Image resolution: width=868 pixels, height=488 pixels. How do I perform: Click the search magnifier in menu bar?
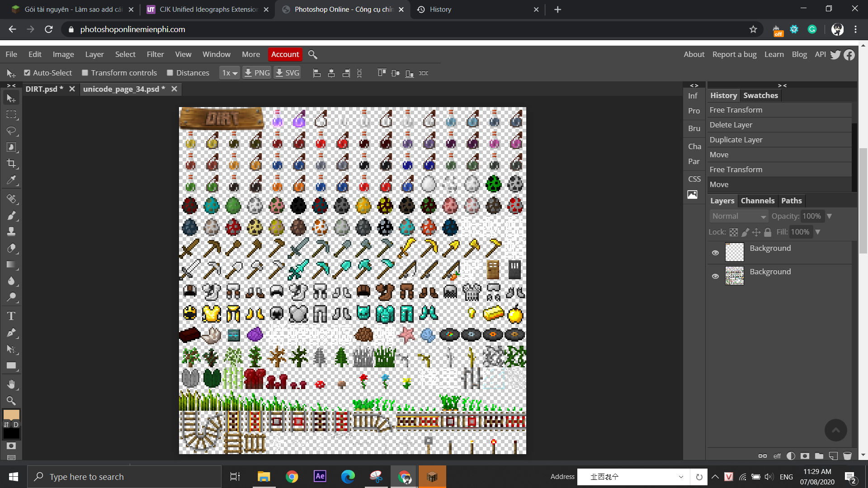click(312, 54)
